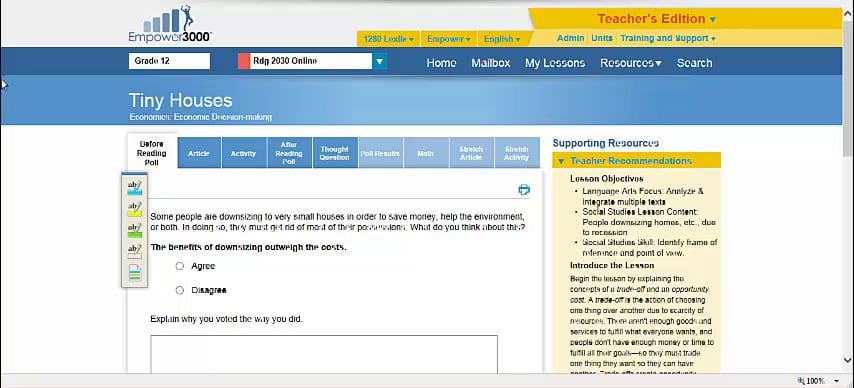Click the explanation text box

coord(324,354)
